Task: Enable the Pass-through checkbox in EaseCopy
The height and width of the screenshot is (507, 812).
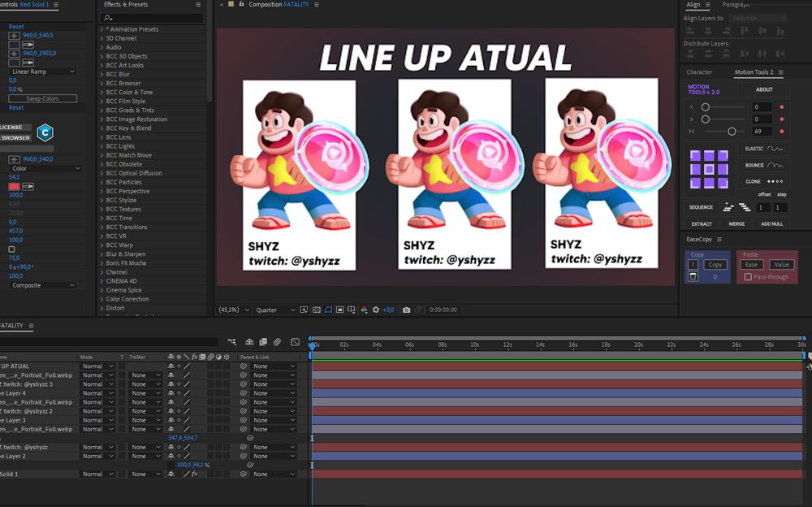Action: click(x=748, y=277)
